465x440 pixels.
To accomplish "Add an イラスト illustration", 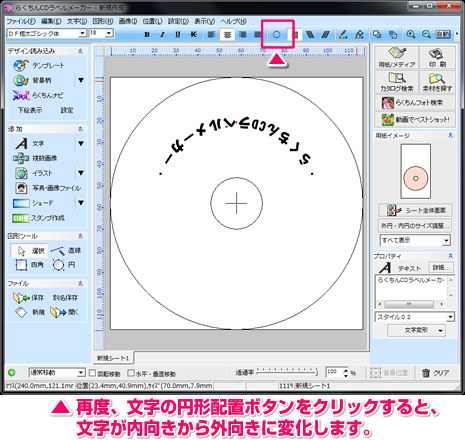I will pyautogui.click(x=34, y=173).
